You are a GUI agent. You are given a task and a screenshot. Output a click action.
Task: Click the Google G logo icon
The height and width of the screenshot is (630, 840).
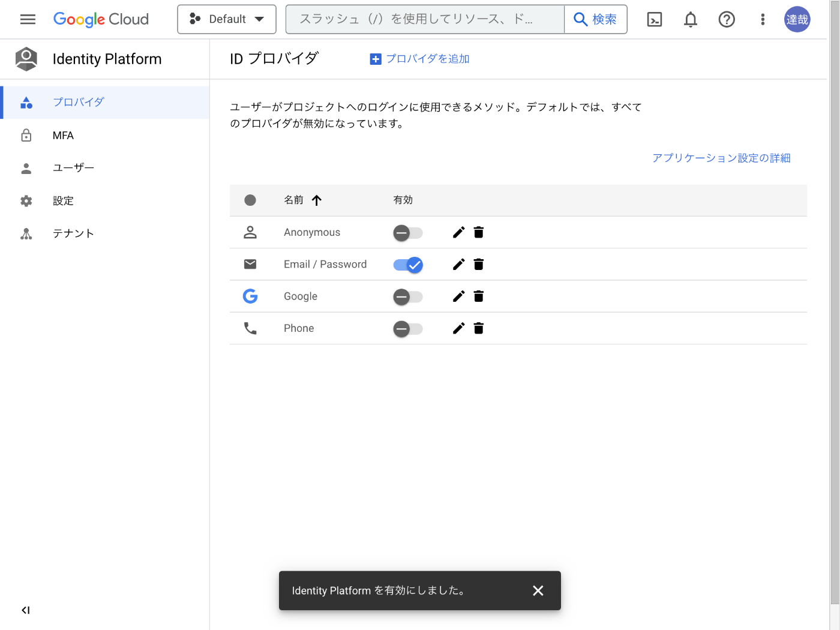point(250,296)
